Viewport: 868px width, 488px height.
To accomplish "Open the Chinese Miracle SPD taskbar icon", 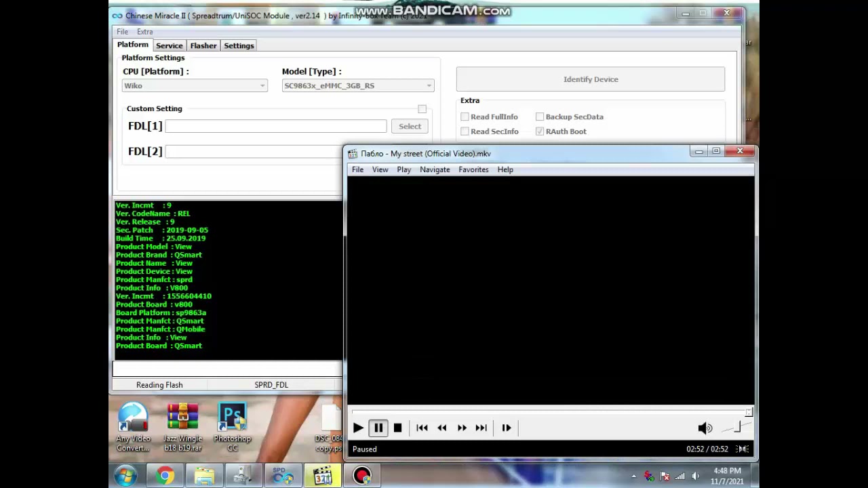I will coord(283,476).
